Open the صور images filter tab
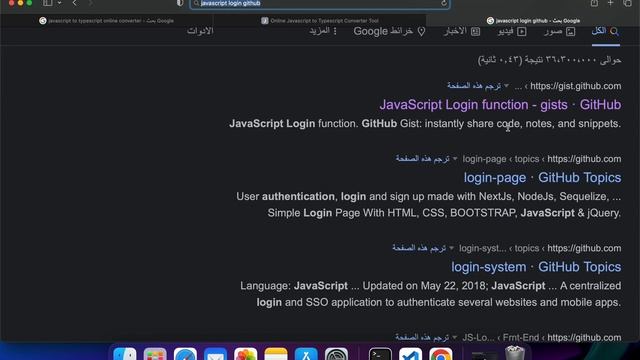 coord(560,31)
